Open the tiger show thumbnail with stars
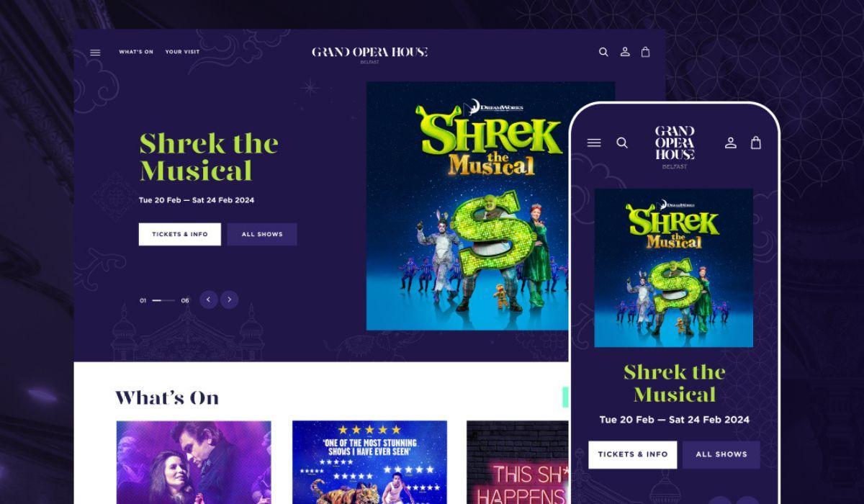Screen dimensions: 864x504 pyautogui.click(x=369, y=462)
